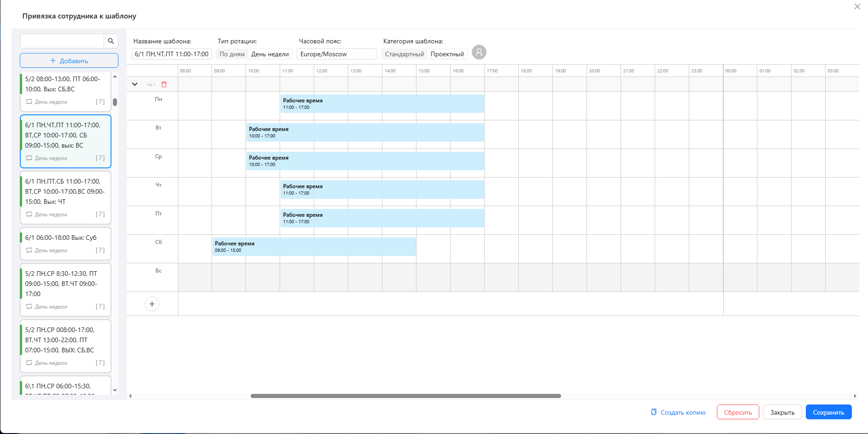Select template 6/1 ПН,ПТ,СБ 11:00-17:00 card

coord(66,197)
